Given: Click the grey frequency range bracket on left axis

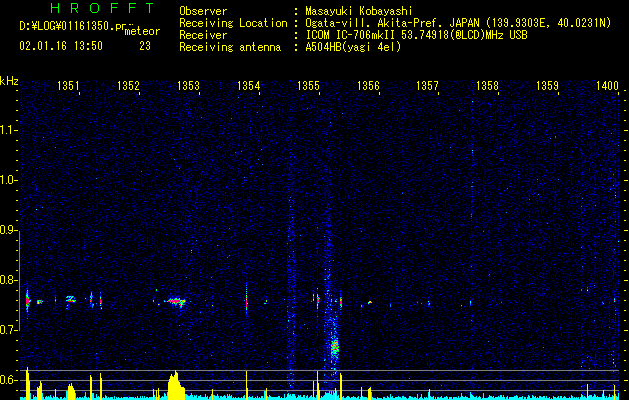Looking at the screenshot, I should pos(19,280).
